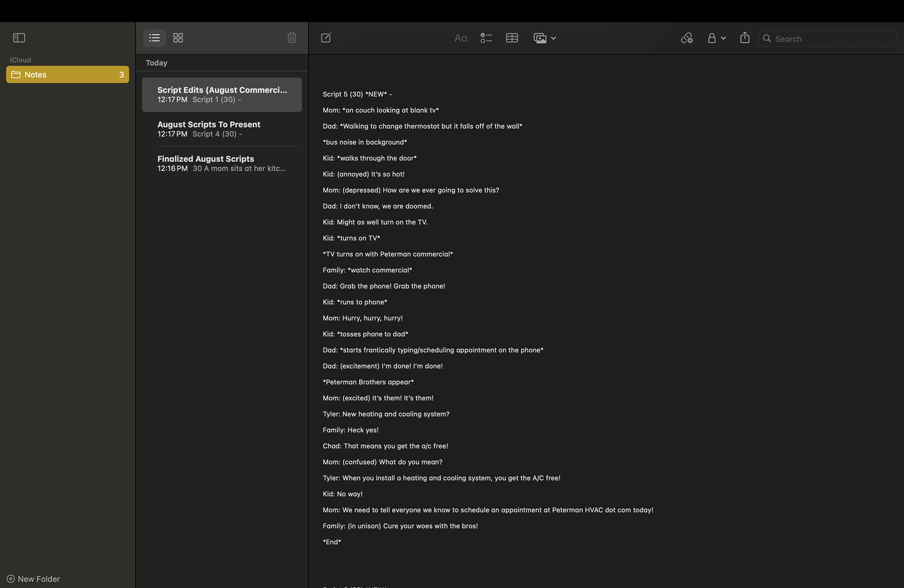Open the Script Edits (August Commerci... note
904x588 pixels.
click(222, 95)
